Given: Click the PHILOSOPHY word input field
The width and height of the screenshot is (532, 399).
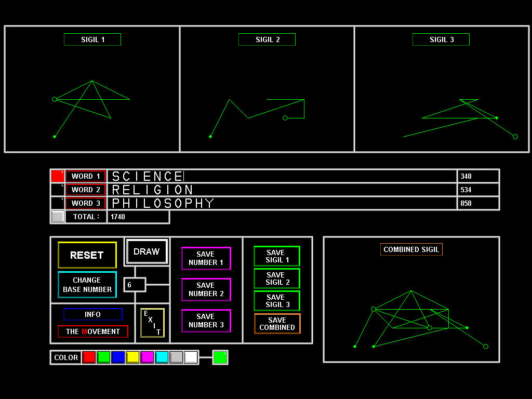Looking at the screenshot, I should tap(282, 203).
